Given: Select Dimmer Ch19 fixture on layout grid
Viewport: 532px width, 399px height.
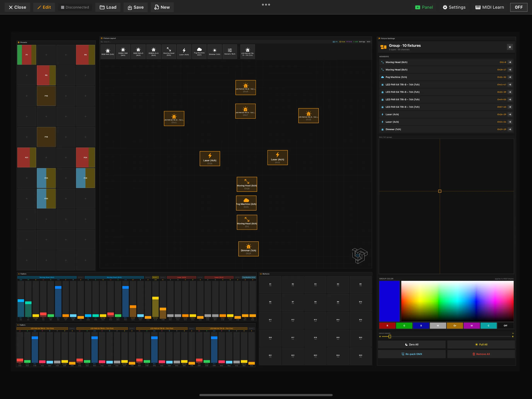Looking at the screenshot, I should [x=248, y=249].
